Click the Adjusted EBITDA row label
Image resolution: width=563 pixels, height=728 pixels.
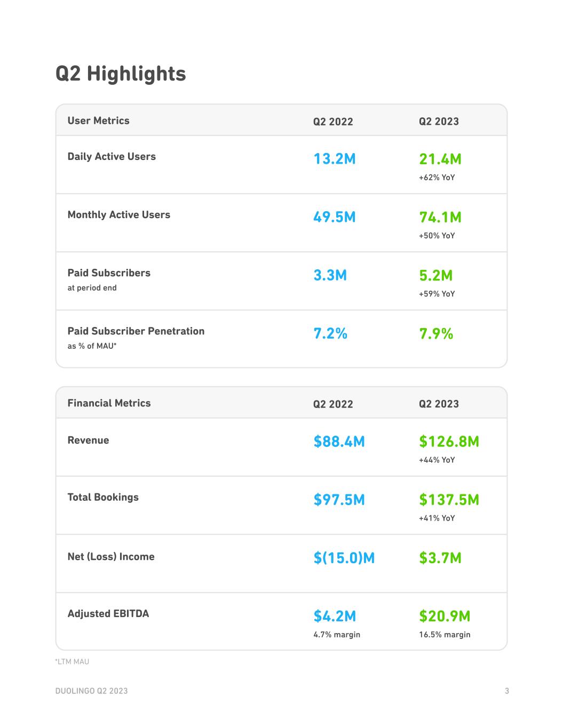coord(108,613)
